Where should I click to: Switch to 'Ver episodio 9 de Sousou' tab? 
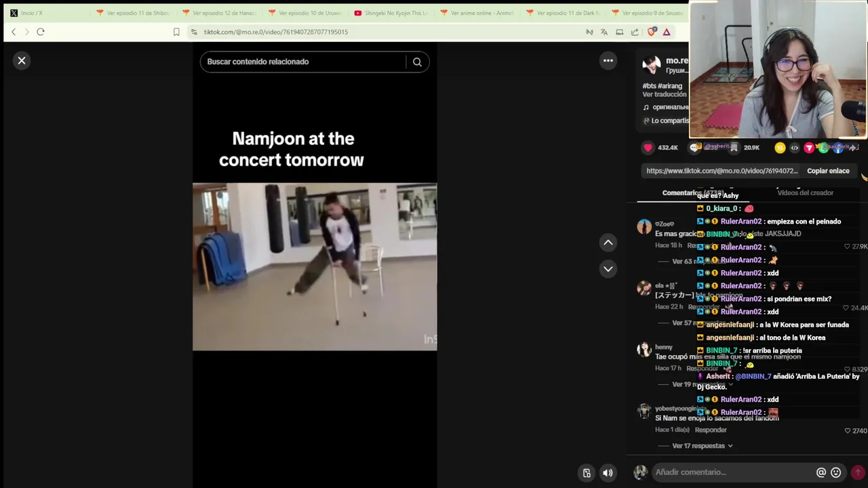pyautogui.click(x=648, y=13)
